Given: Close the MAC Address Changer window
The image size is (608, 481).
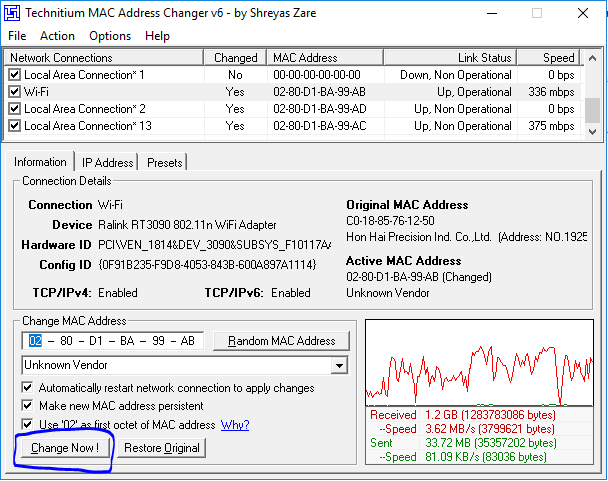Looking at the screenshot, I should pos(583,13).
